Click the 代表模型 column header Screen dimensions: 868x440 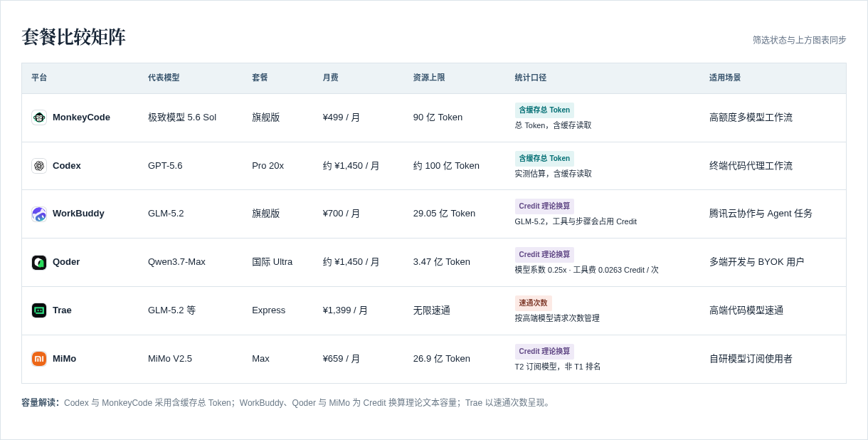[x=164, y=78]
